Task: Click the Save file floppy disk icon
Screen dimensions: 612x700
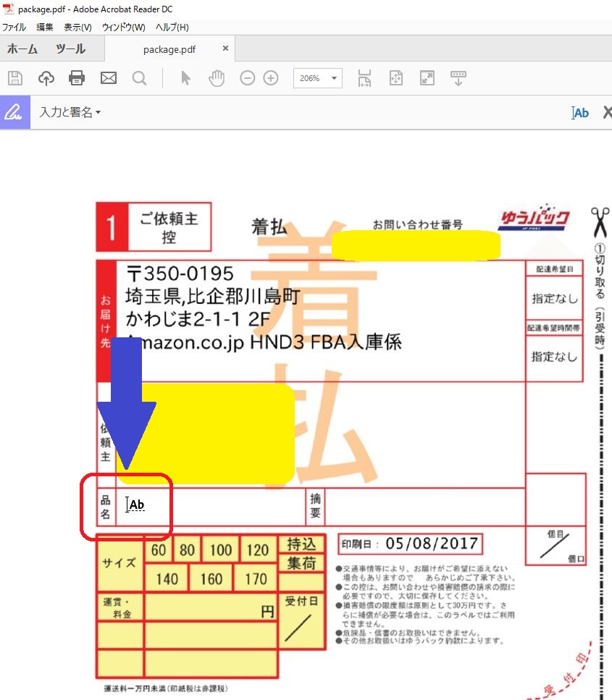Action: 15,78
